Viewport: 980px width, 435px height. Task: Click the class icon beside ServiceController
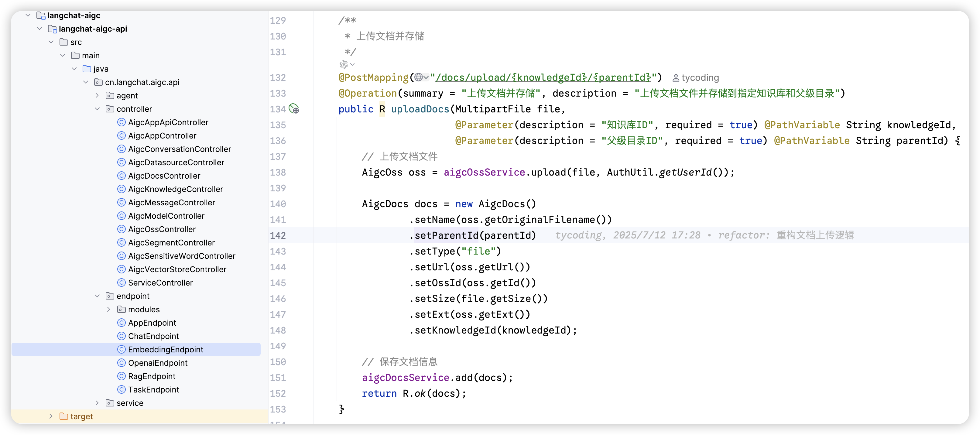121,283
